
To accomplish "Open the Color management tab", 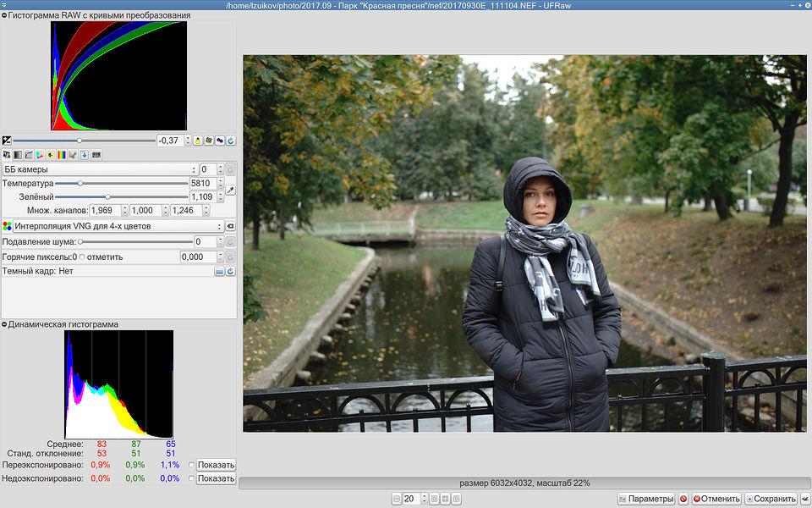I will pyautogui.click(x=40, y=154).
